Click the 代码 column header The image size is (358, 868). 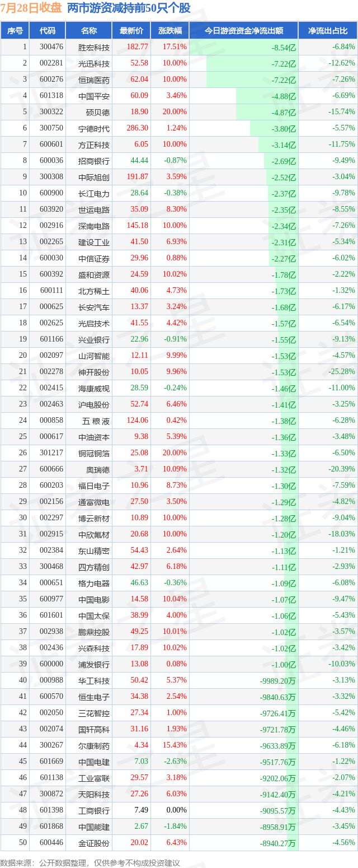pyautogui.click(x=48, y=31)
